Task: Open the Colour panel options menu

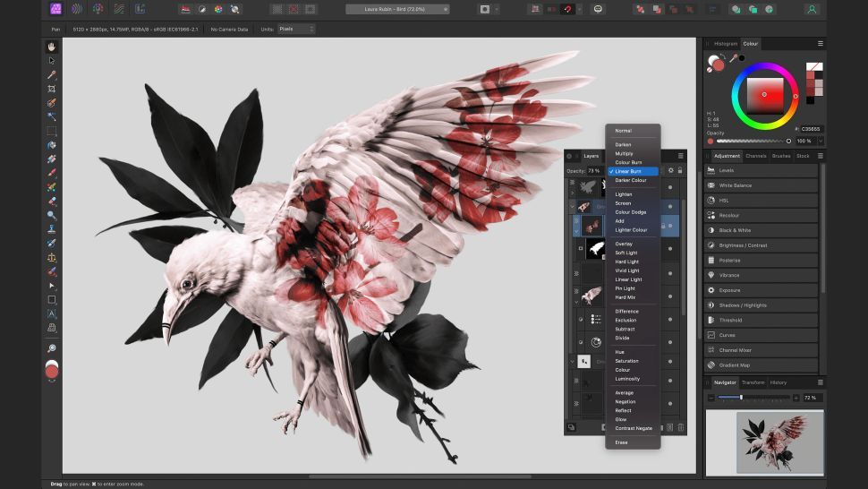Action: coord(820,43)
